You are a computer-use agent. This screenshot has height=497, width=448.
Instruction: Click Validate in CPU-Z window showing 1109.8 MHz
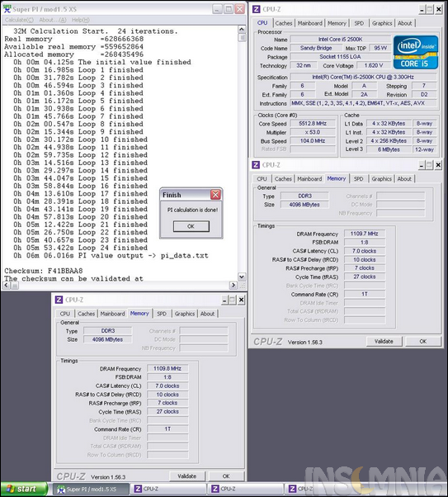(x=187, y=476)
